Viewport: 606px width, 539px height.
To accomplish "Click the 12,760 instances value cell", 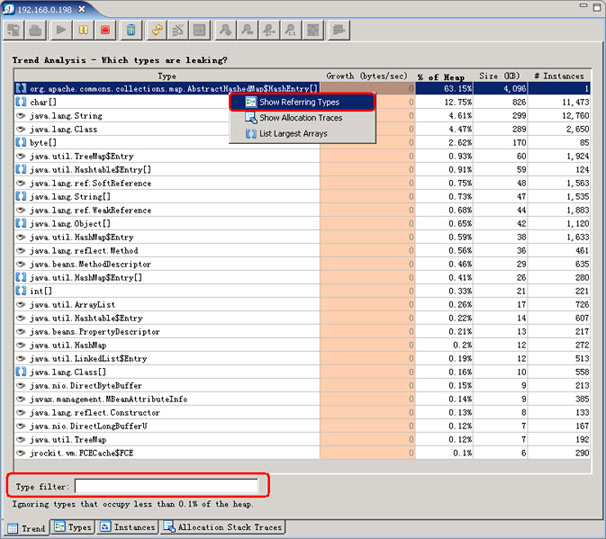I will pyautogui.click(x=559, y=116).
